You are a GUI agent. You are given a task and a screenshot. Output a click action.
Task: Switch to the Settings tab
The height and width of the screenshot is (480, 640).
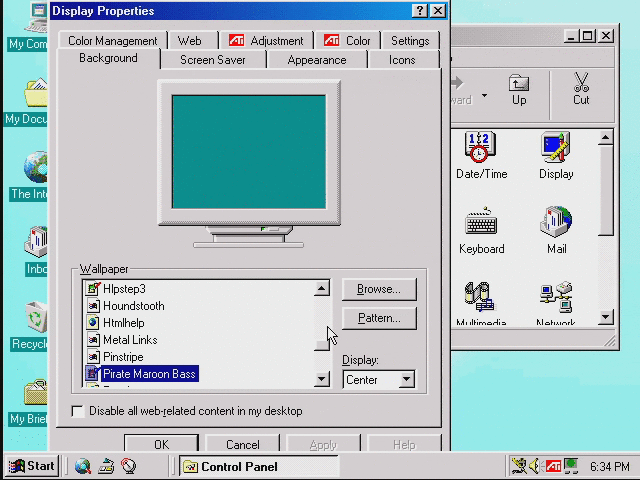(x=410, y=41)
